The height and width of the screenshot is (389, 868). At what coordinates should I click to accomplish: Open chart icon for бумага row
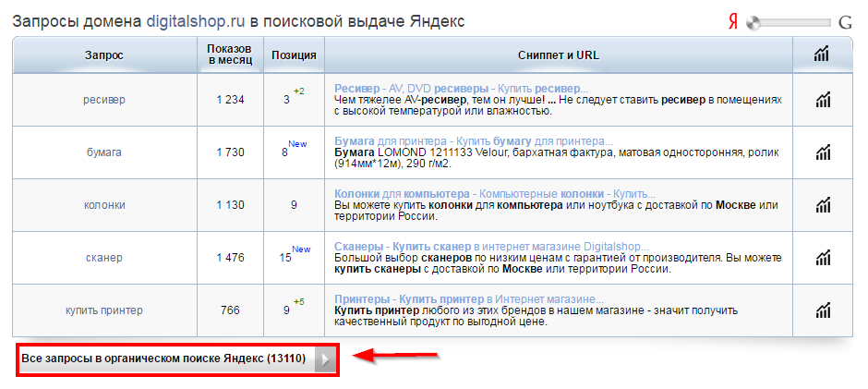(x=822, y=152)
